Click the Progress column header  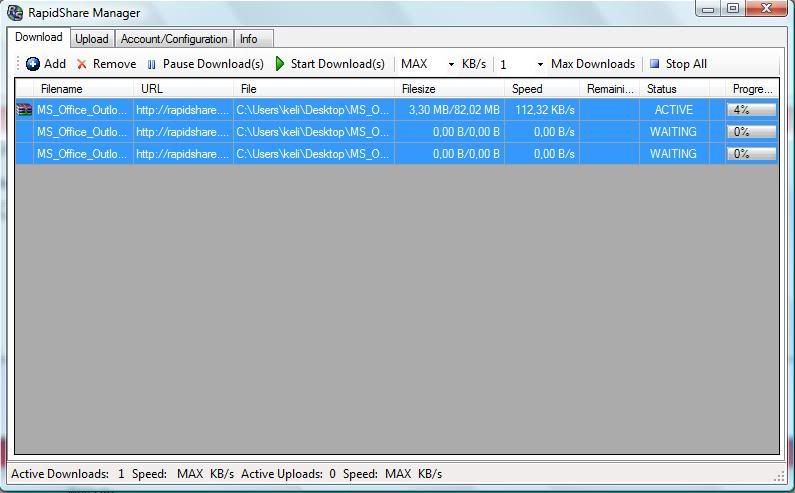pos(752,89)
